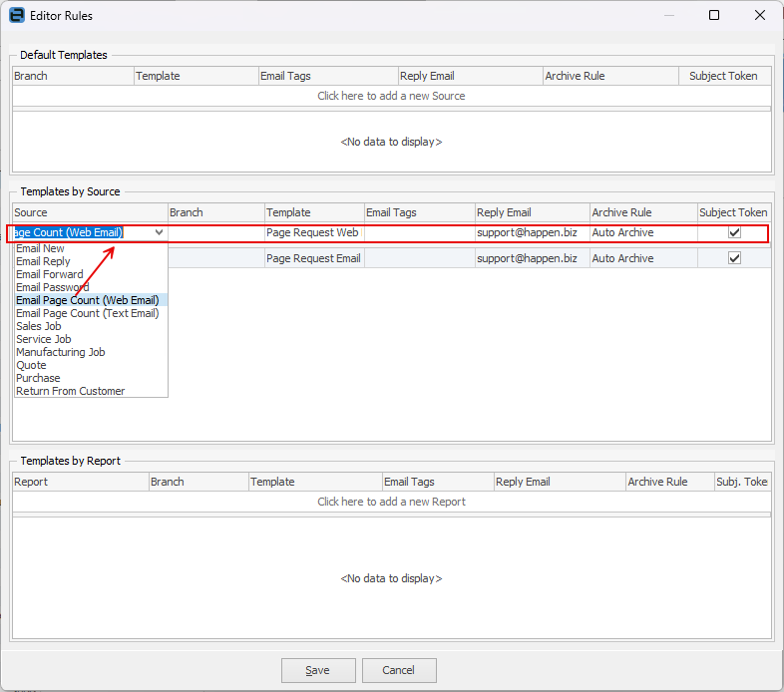Viewport: 784px width, 692px height.
Task: Click Archive Rule header in Templates by Report
Action: (x=670, y=482)
